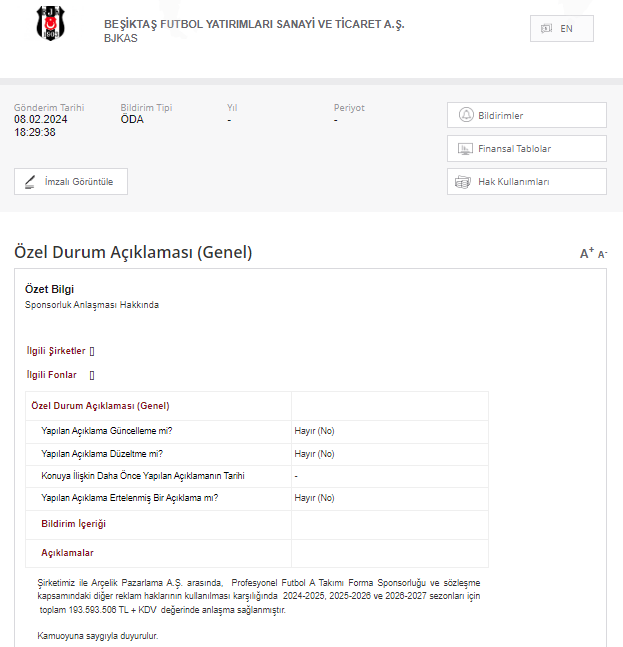Expand İlgili Fonlar brackets
This screenshot has width=623, height=647.
pos(92,375)
